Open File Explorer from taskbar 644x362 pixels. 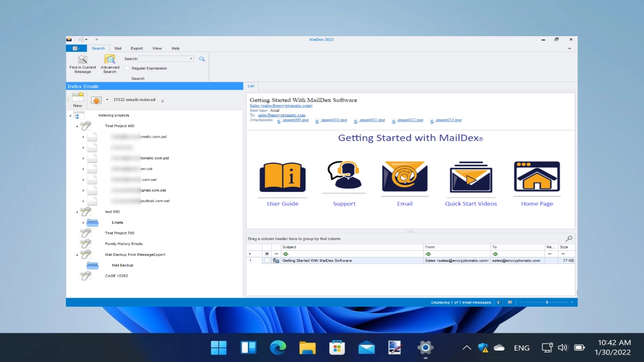307,347
